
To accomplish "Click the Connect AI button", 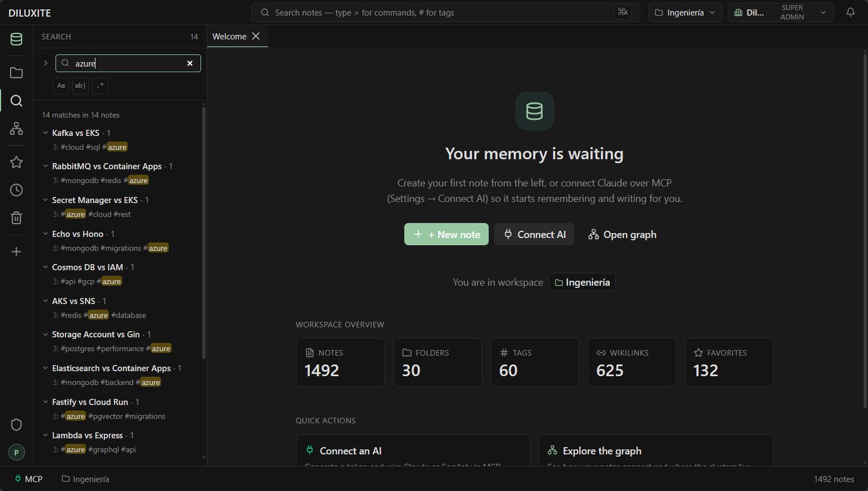I will click(x=534, y=234).
